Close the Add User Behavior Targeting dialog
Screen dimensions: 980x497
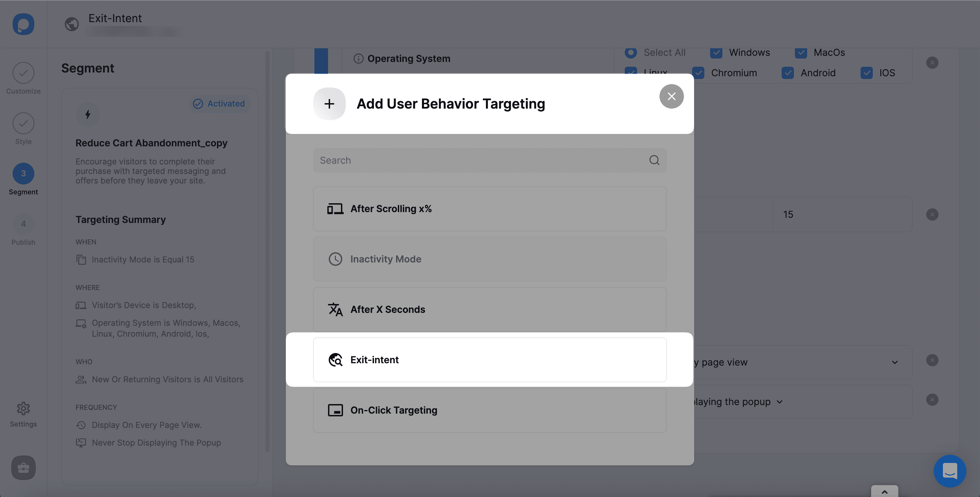point(671,96)
